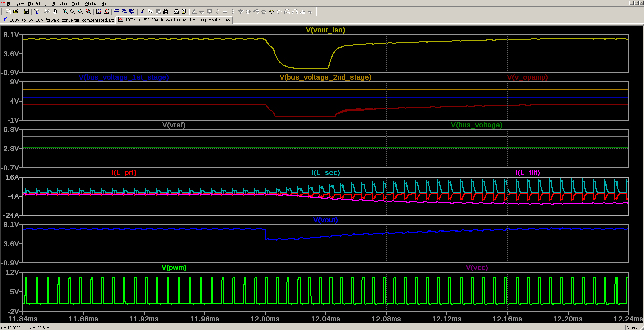Click the Halt simulation hand icon
Image resolution: width=644 pixels, height=330 pixels.
(55, 12)
